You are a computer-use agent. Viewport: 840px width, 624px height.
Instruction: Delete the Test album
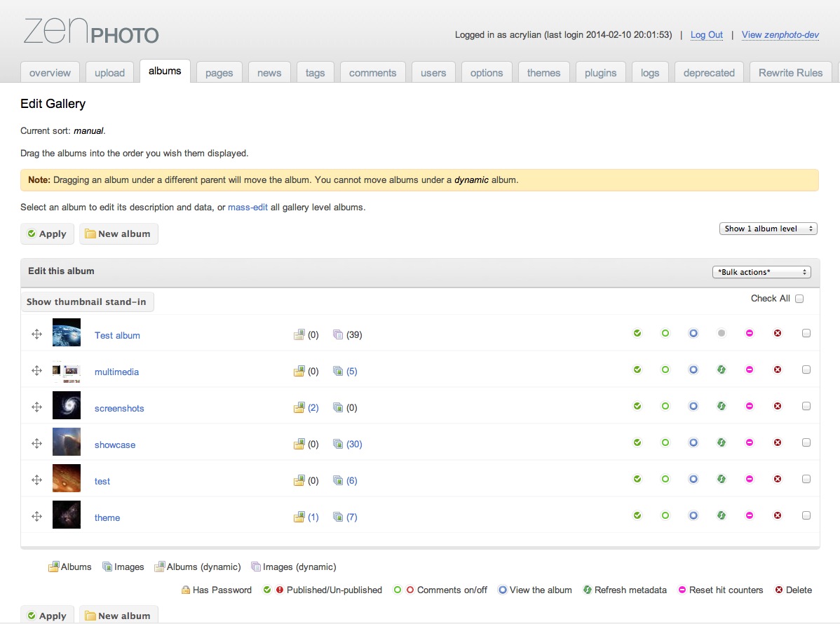pyautogui.click(x=777, y=333)
